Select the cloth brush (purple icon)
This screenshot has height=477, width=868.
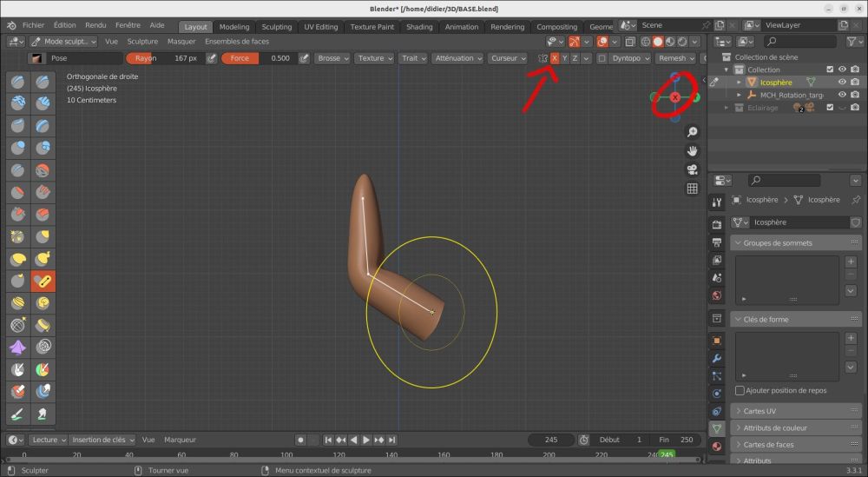pyautogui.click(x=17, y=348)
